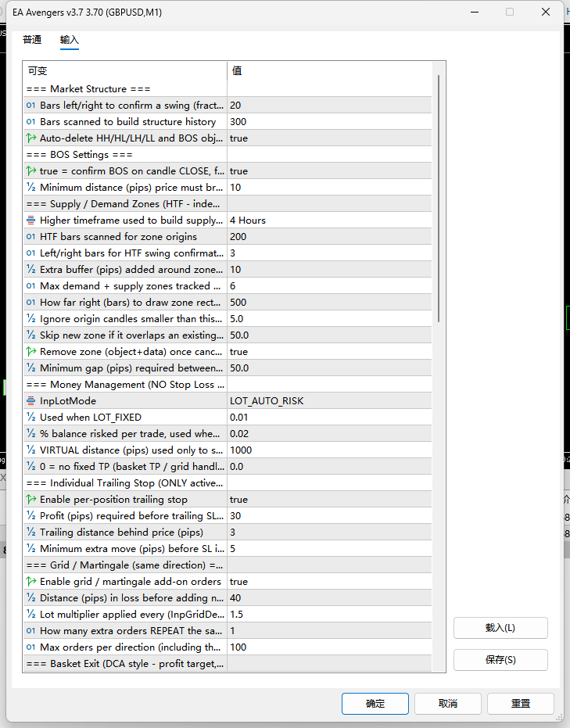Click integer icon beside 'Max demand + supply zones tracked'
This screenshot has height=728, width=570.
(x=30, y=286)
